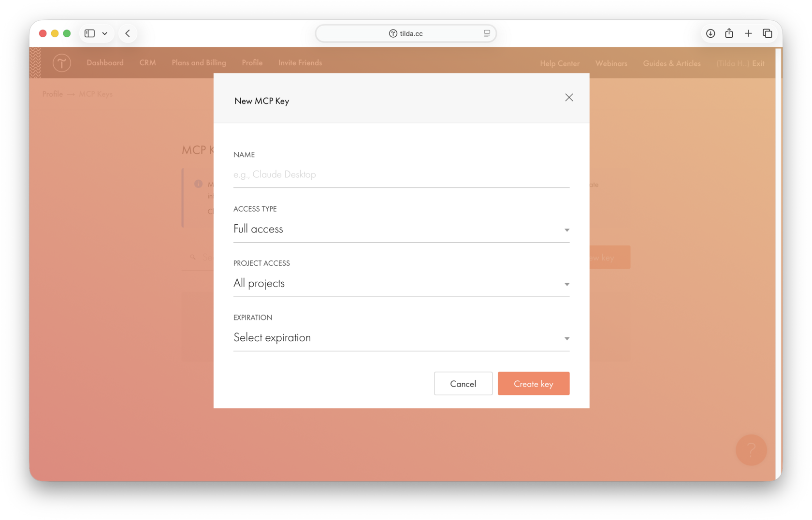The width and height of the screenshot is (812, 520).
Task: Click the help question mark bubble
Action: coord(751,450)
